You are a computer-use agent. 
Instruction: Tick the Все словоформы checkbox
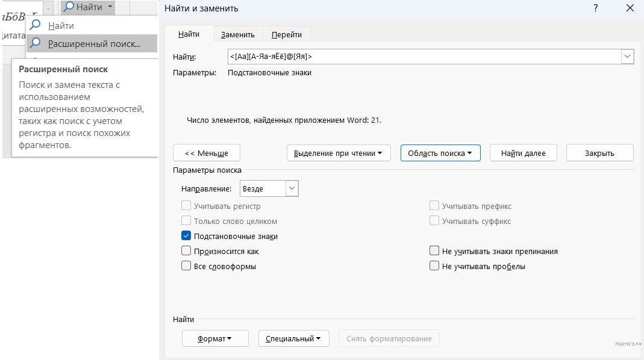(x=186, y=265)
